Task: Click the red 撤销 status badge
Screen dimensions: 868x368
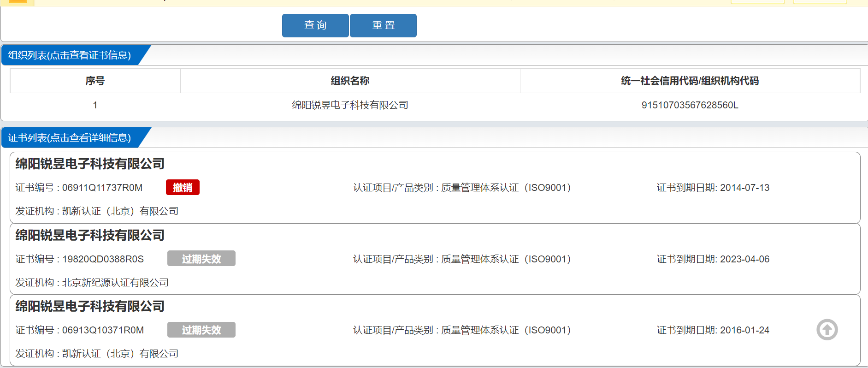Action: 183,187
